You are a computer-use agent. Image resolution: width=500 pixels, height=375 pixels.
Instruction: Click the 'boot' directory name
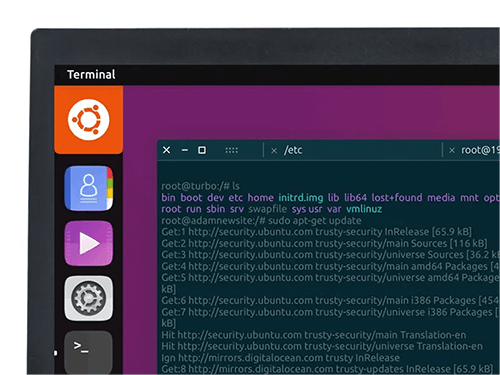point(191,198)
